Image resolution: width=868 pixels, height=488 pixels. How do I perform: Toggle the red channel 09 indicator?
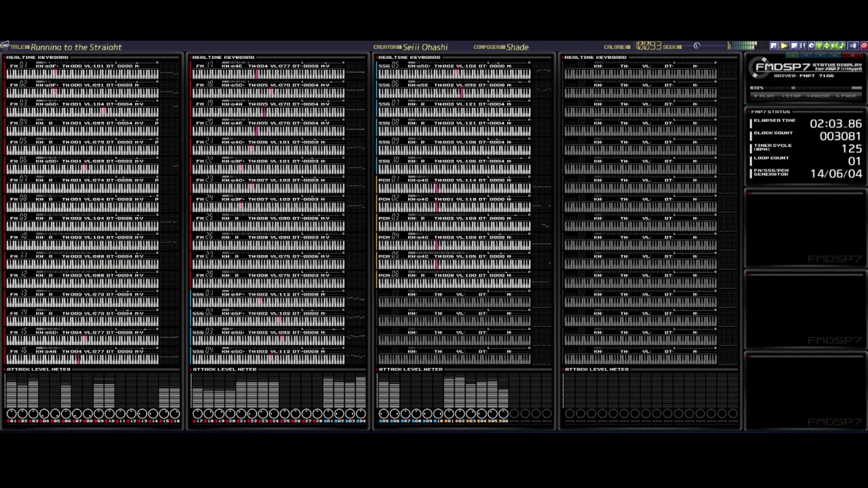point(98,421)
